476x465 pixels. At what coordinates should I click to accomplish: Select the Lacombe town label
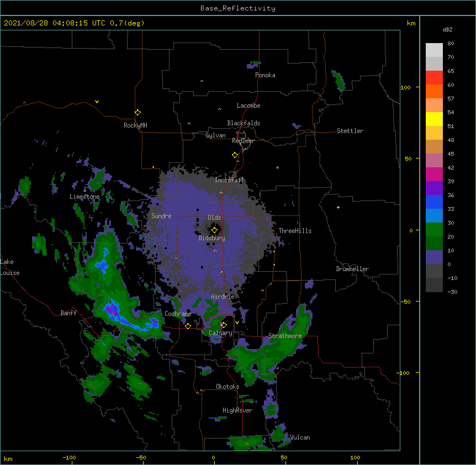click(x=248, y=105)
